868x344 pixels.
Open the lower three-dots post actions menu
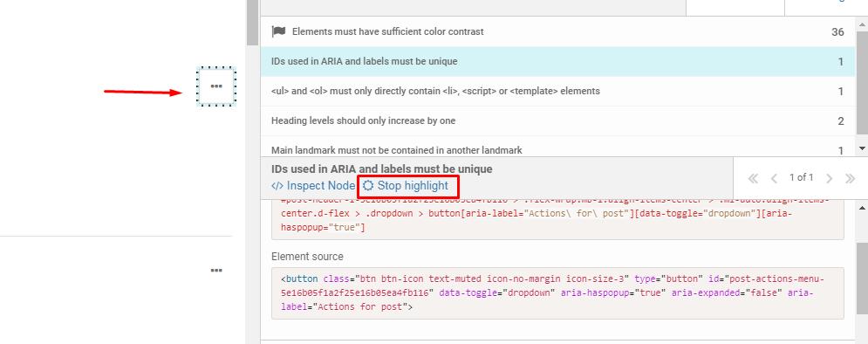click(216, 271)
